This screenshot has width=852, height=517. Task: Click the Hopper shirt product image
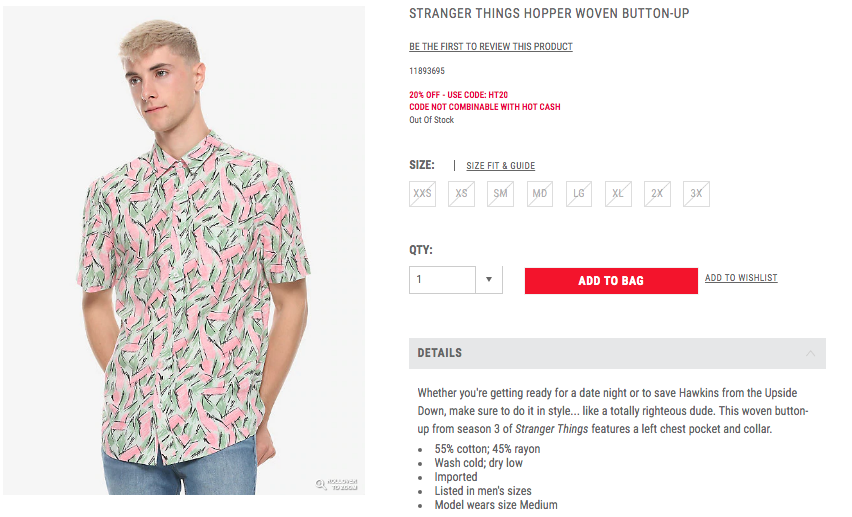[184, 250]
